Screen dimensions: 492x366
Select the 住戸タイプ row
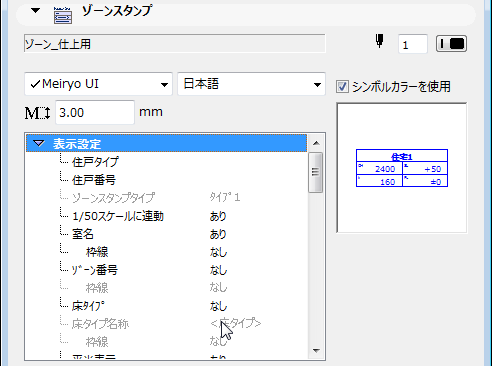(166, 162)
